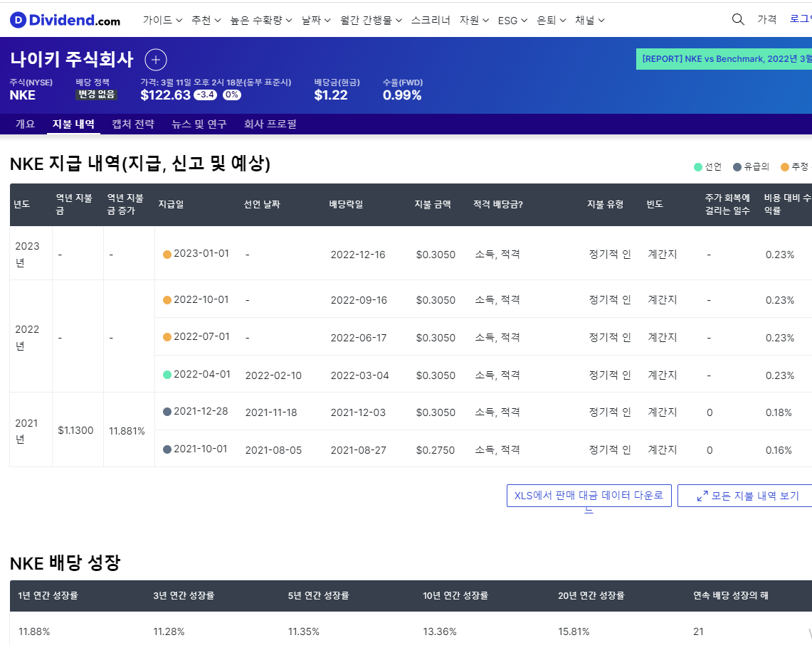Expand the ESG dropdown menu
Screen dimensions: 812x645
point(512,20)
